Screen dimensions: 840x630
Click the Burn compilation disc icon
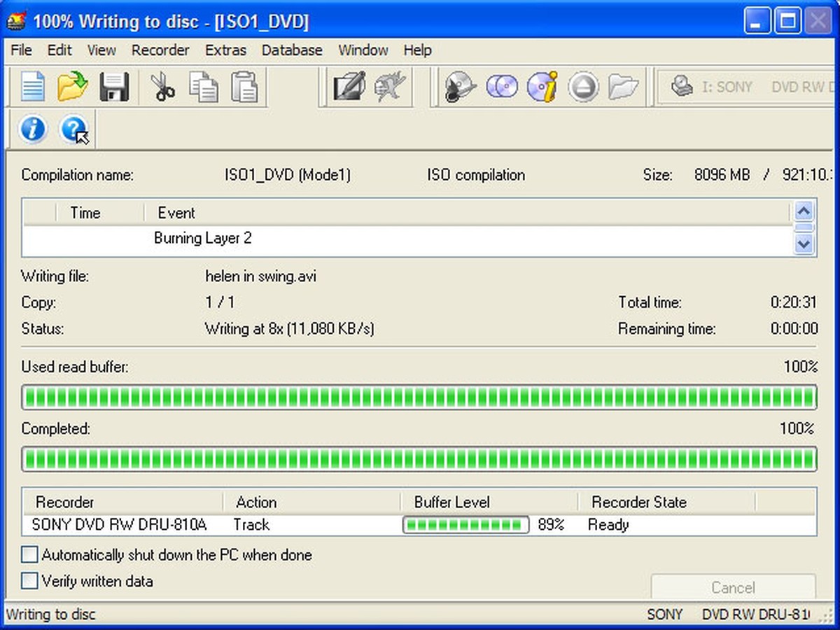pyautogui.click(x=460, y=87)
